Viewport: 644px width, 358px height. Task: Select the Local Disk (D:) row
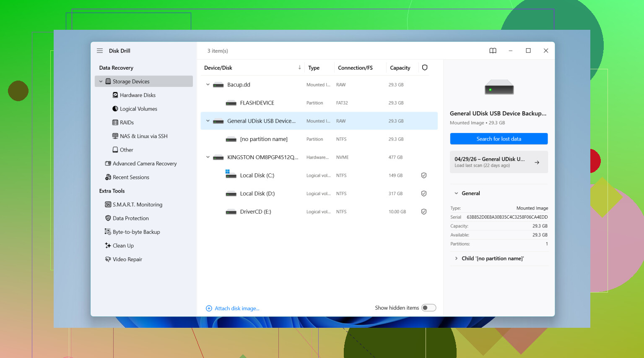pyautogui.click(x=319, y=193)
